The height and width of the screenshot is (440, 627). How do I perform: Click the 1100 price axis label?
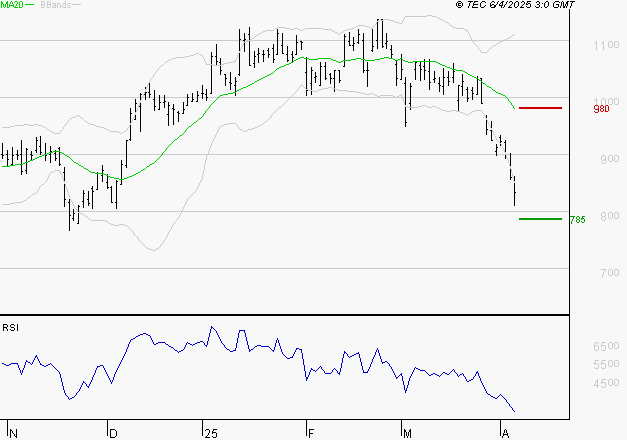tap(606, 46)
